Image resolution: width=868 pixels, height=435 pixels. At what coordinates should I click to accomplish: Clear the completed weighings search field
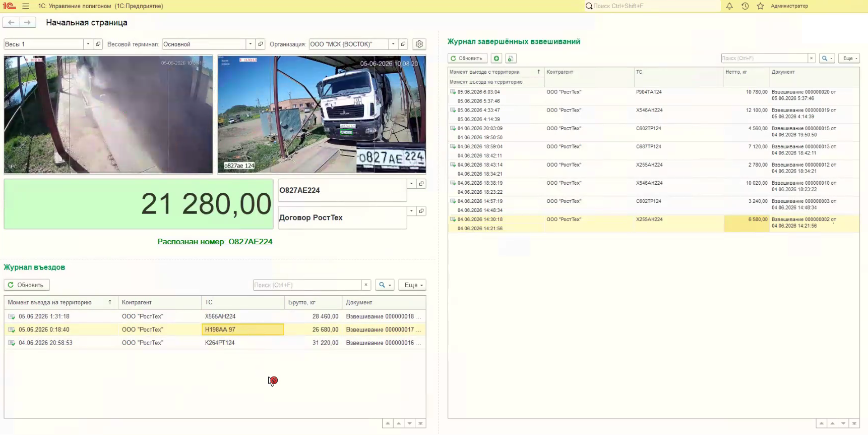coord(812,59)
